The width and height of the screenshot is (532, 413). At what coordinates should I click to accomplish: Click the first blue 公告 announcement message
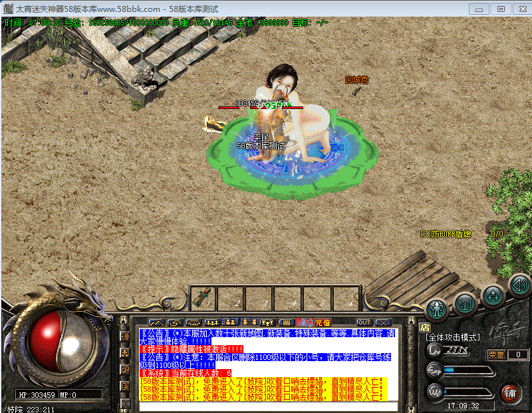coord(267,337)
